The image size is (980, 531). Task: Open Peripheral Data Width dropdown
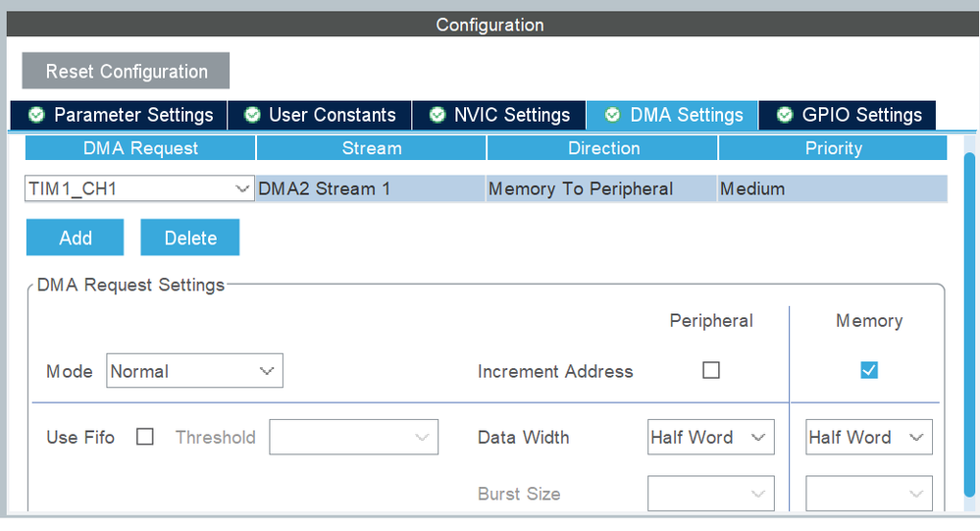(710, 438)
